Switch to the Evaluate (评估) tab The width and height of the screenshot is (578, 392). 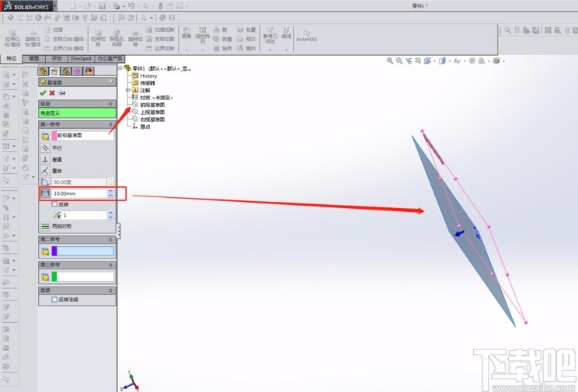click(57, 58)
